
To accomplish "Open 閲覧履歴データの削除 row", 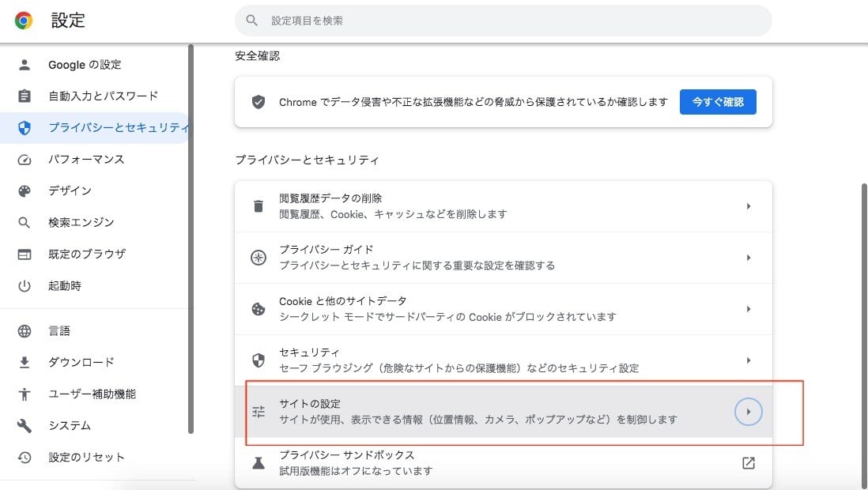I will point(504,206).
